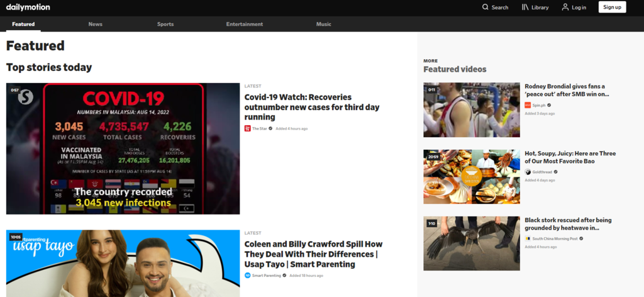Click the 10:05 duration badge
644x297 pixels.
click(16, 237)
